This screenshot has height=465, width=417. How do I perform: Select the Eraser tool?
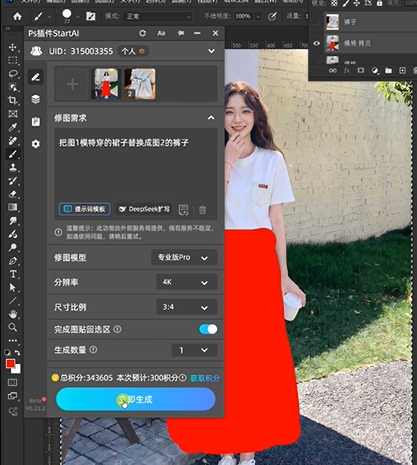click(13, 194)
